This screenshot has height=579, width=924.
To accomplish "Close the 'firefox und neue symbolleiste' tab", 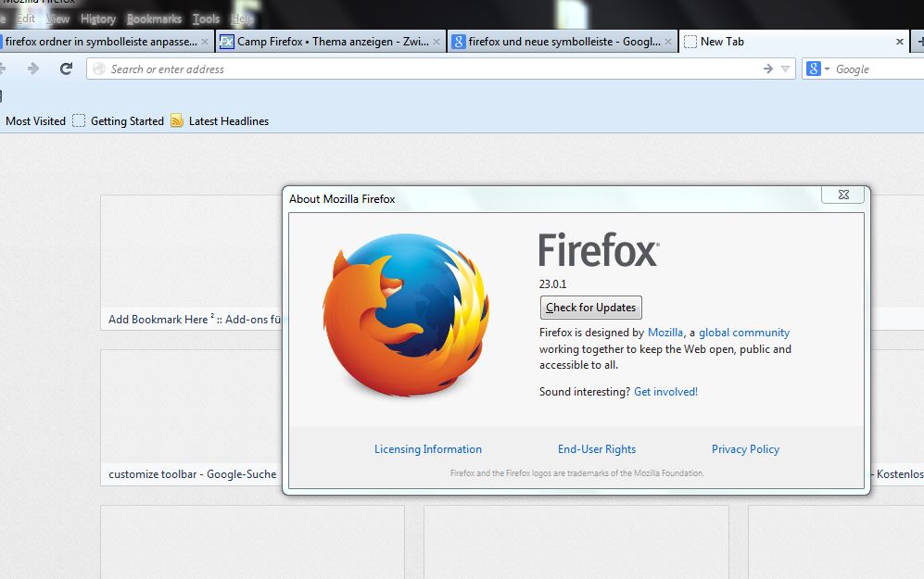I will click(x=667, y=42).
